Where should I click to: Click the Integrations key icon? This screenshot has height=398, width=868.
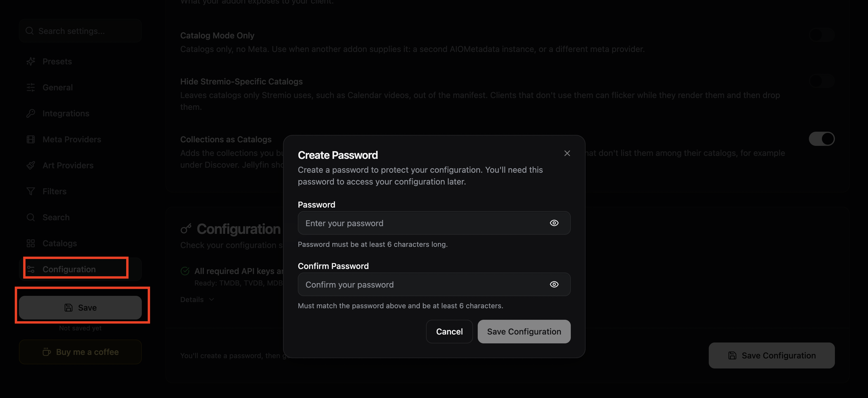[x=31, y=113]
